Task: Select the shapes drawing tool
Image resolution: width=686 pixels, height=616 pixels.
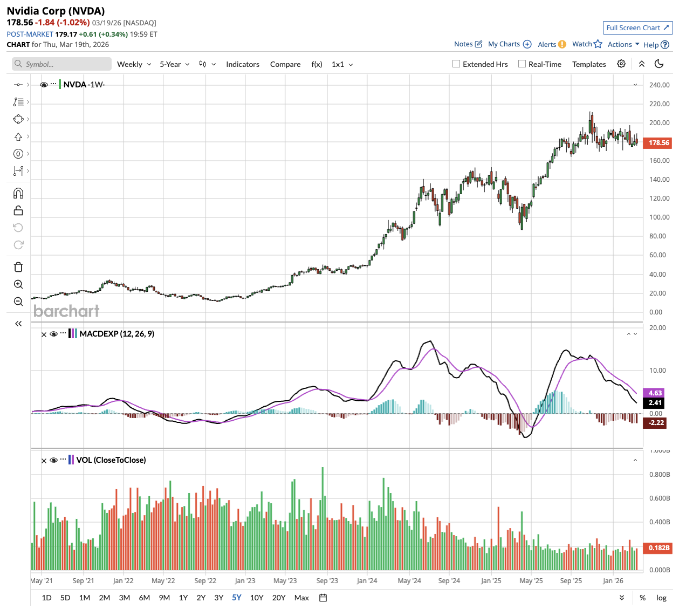Action: [x=18, y=119]
